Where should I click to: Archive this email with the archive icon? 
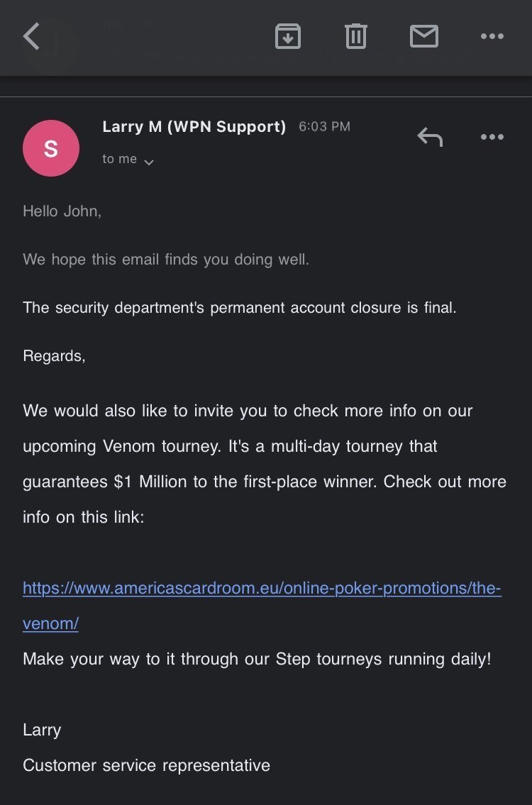pos(287,36)
